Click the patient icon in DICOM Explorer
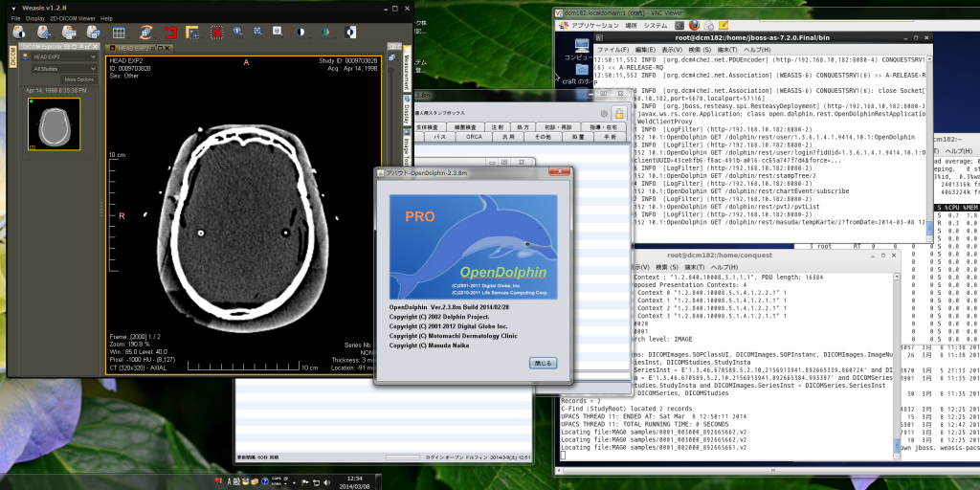 (26, 56)
